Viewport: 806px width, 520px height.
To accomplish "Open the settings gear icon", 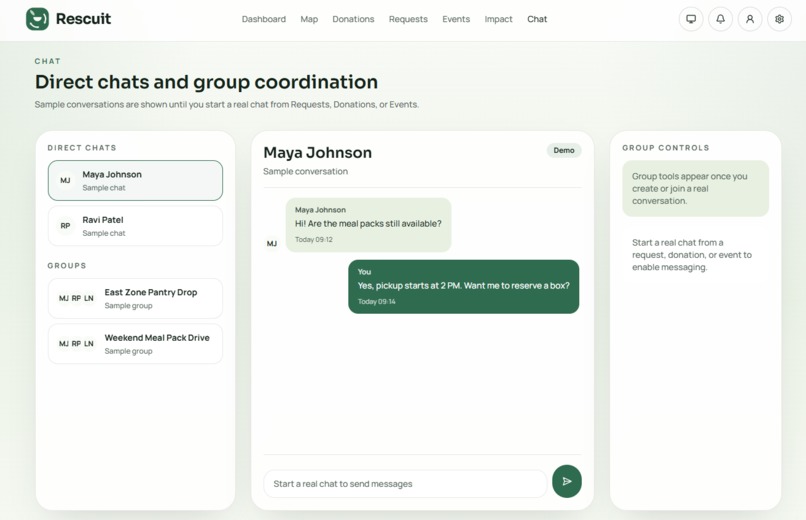I will [x=779, y=19].
